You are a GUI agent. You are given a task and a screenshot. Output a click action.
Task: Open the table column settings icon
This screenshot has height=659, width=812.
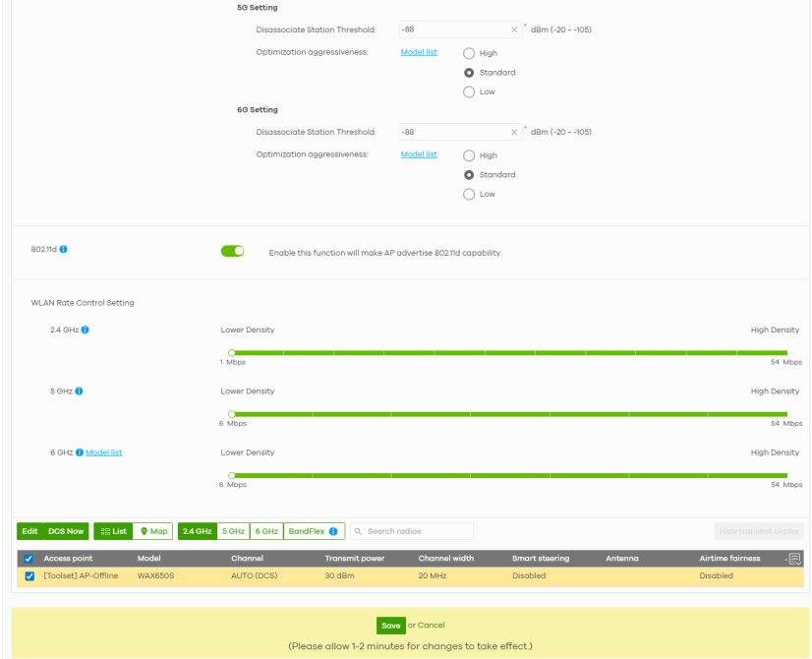point(794,559)
